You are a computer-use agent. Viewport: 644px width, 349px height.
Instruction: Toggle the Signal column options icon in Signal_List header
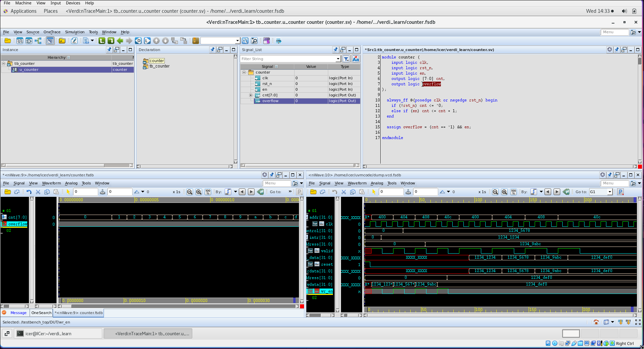click(x=276, y=67)
